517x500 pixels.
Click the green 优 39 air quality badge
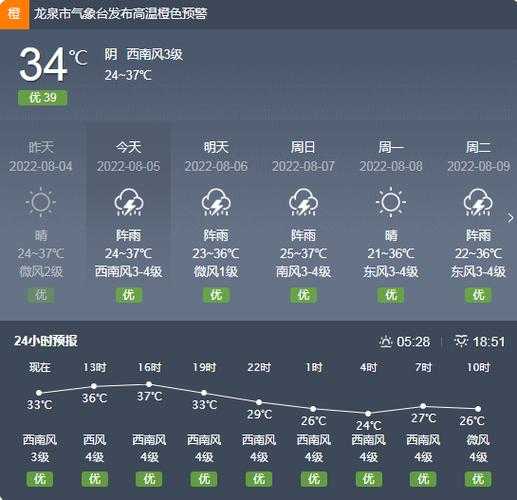43,98
